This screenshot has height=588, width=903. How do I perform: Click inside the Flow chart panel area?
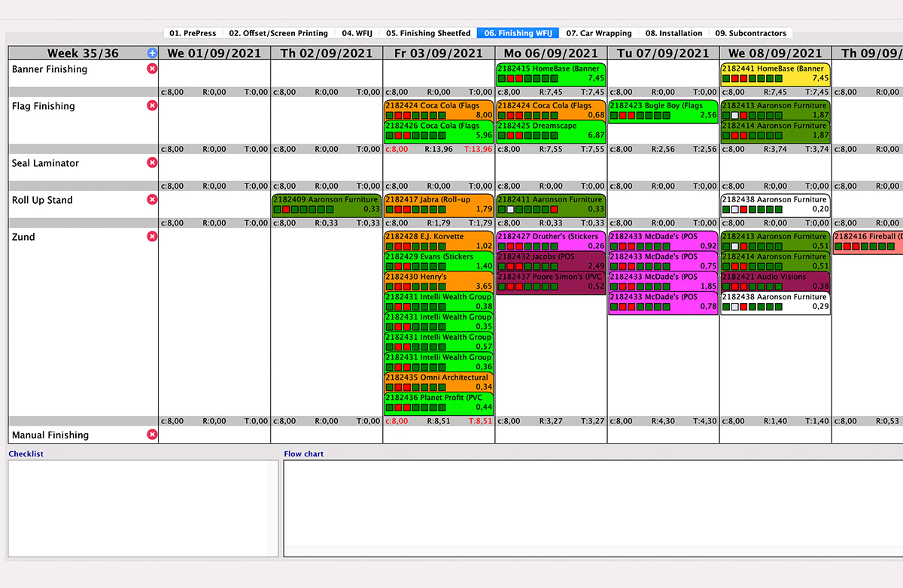pyautogui.click(x=593, y=508)
